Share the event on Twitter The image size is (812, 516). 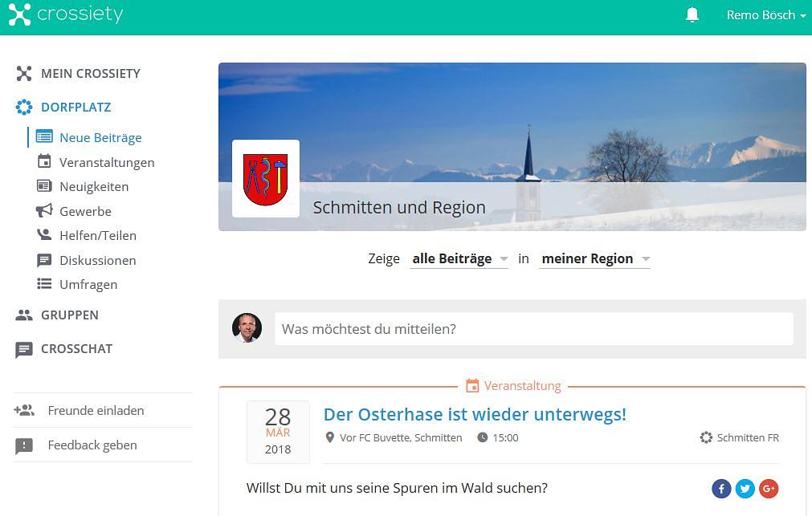coord(745,489)
